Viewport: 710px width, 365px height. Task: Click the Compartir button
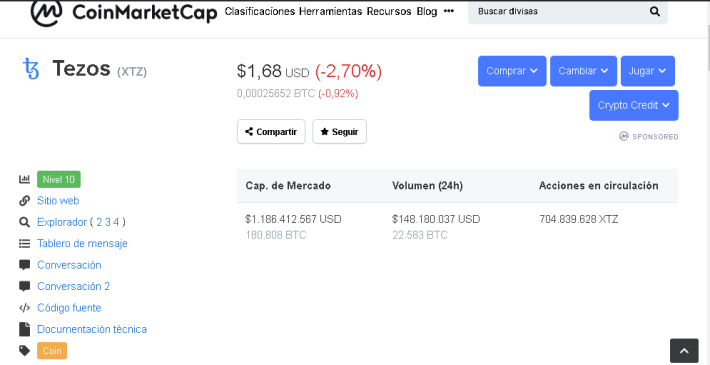(271, 132)
